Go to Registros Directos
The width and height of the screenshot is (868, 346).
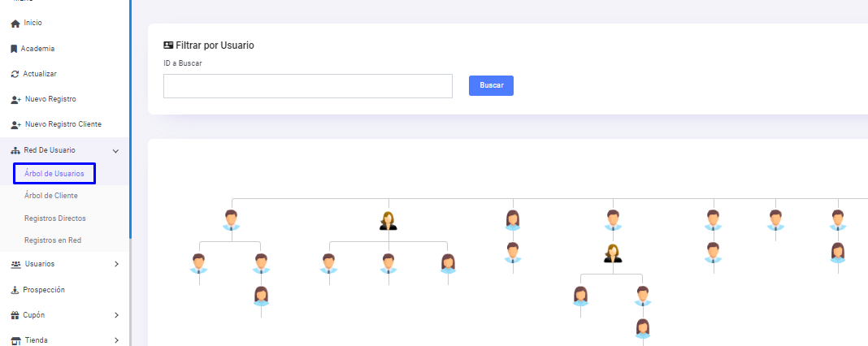click(55, 218)
